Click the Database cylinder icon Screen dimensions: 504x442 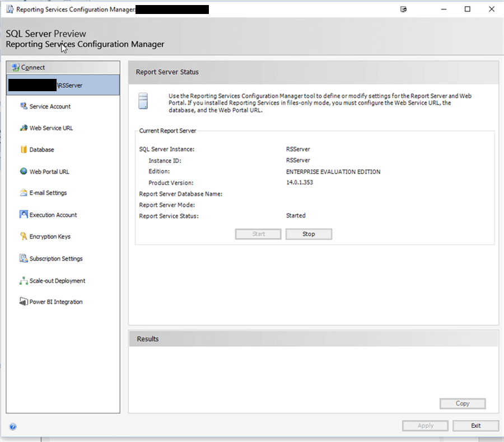click(x=24, y=149)
